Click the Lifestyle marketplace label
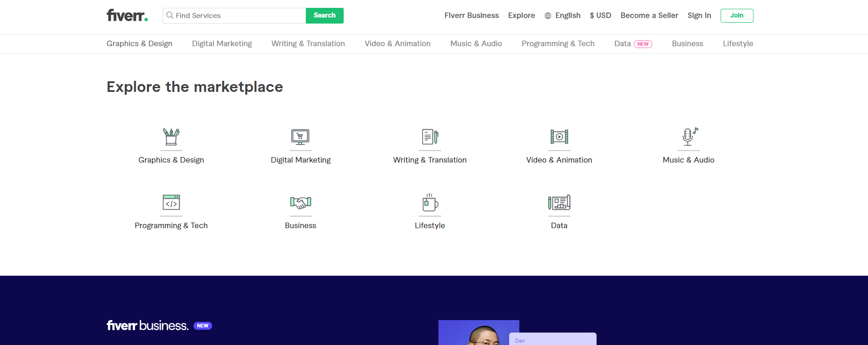868x345 pixels. 430,225
